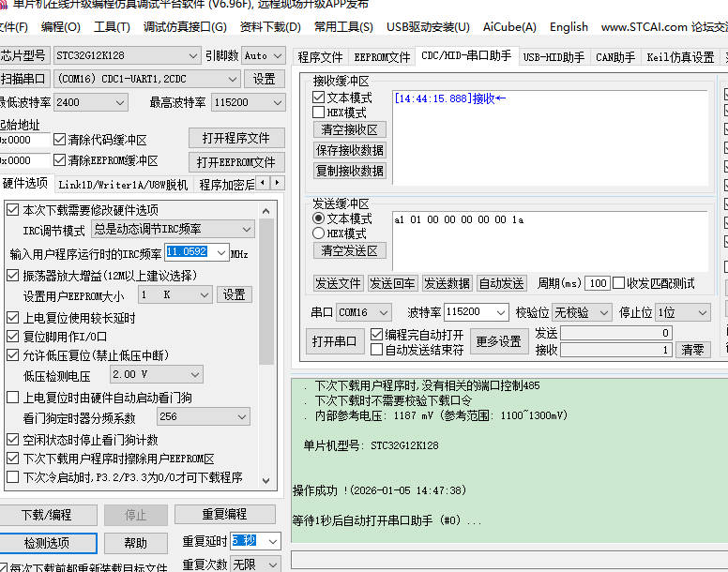The height and width of the screenshot is (572, 728).
Task: Enable HEX模式 checkbox in receive buffer
Action: [x=319, y=113]
